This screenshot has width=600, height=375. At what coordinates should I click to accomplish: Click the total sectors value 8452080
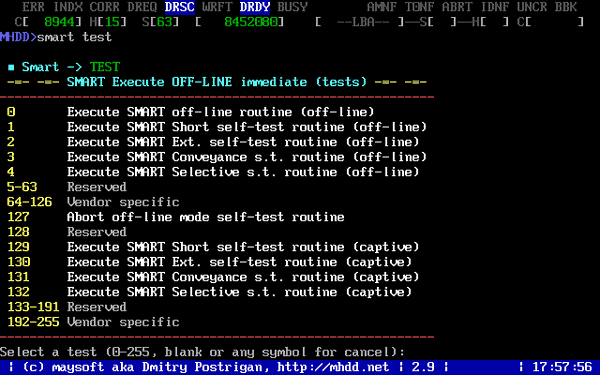(251, 22)
